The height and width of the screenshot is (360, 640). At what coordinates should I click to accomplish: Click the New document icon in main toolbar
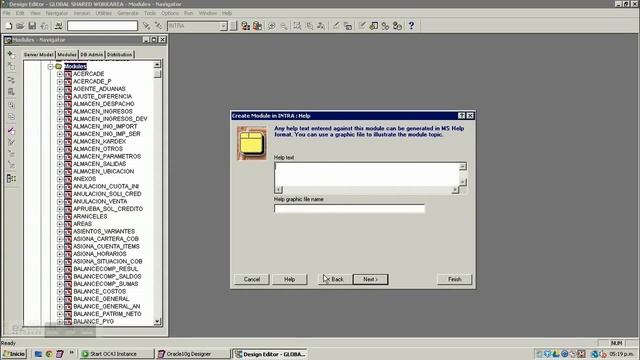[x=9, y=26]
